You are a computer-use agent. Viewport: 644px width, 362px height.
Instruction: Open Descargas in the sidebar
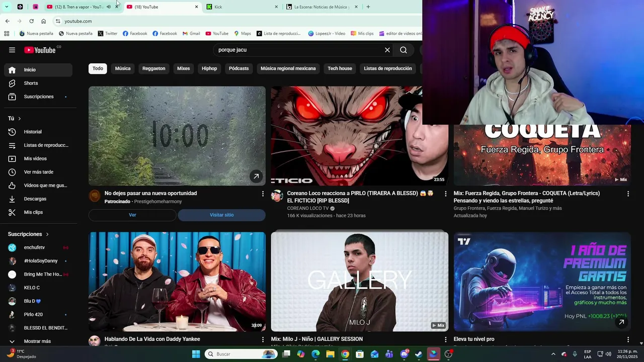[x=38, y=199]
